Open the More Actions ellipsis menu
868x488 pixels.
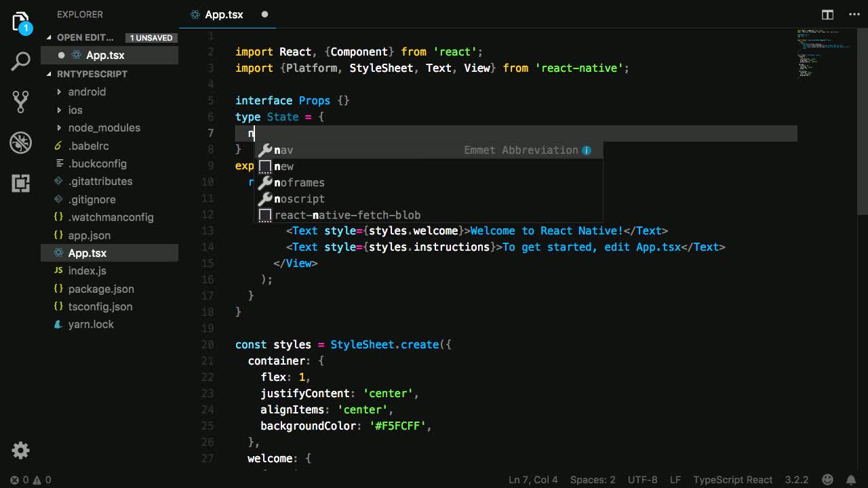click(854, 14)
